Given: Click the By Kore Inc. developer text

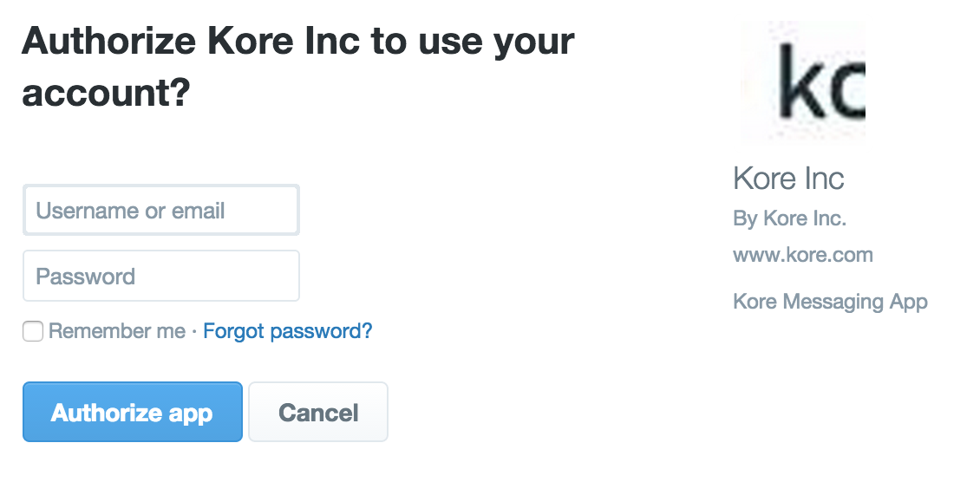Looking at the screenshot, I should tap(789, 218).
